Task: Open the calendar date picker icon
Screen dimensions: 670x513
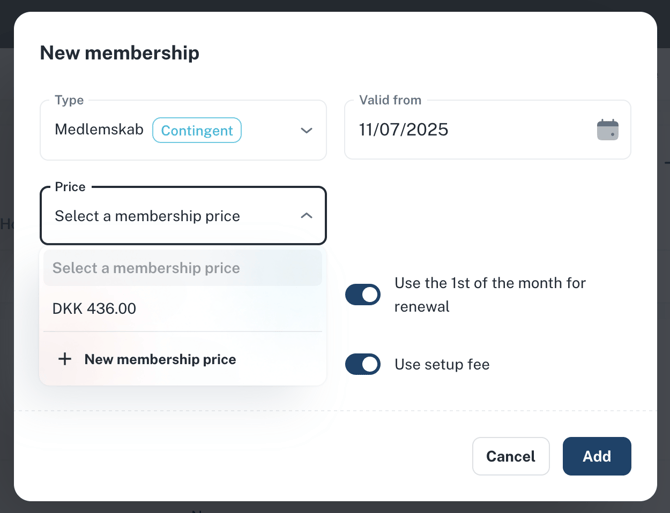Action: pos(607,130)
